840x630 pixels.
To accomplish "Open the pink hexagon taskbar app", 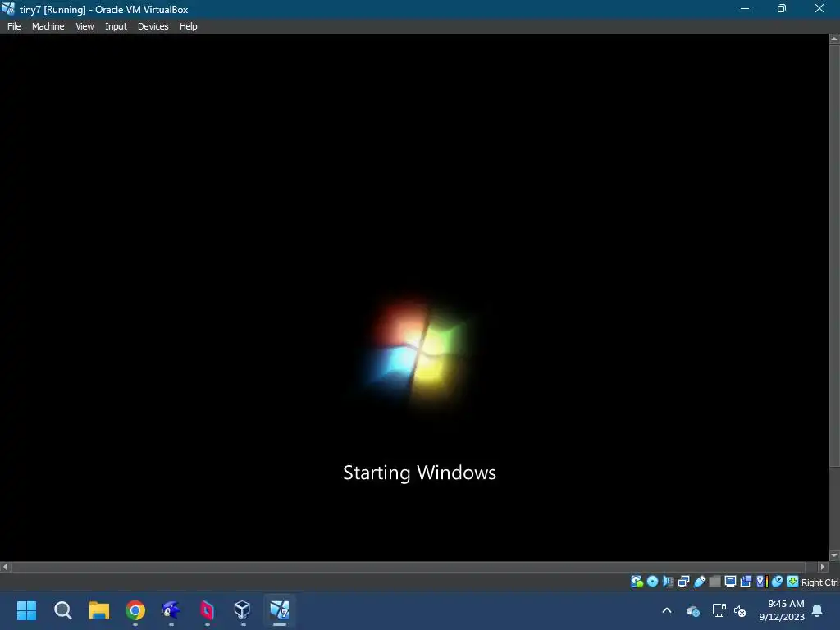I will click(207, 610).
